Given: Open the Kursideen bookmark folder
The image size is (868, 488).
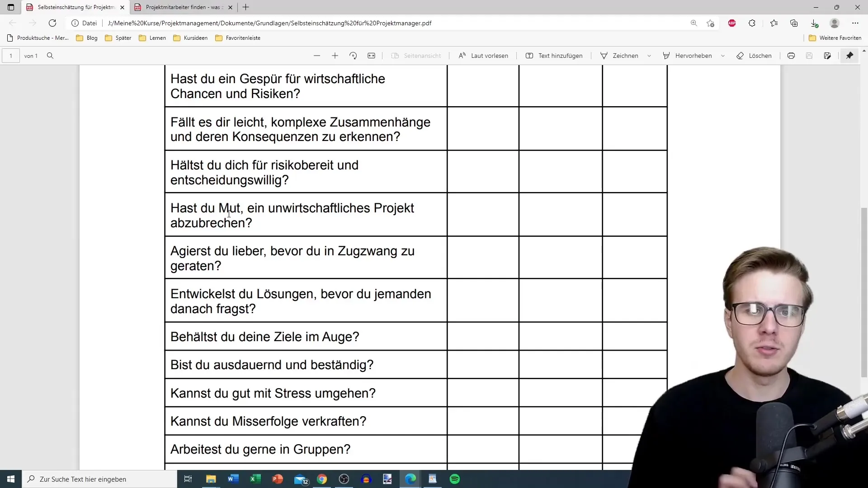Looking at the screenshot, I should (x=190, y=38).
